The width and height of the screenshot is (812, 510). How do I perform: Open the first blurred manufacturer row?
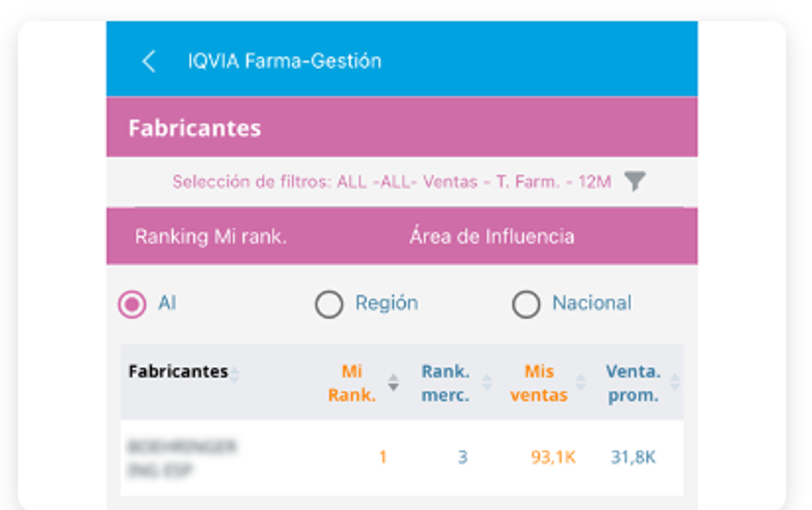point(402,457)
